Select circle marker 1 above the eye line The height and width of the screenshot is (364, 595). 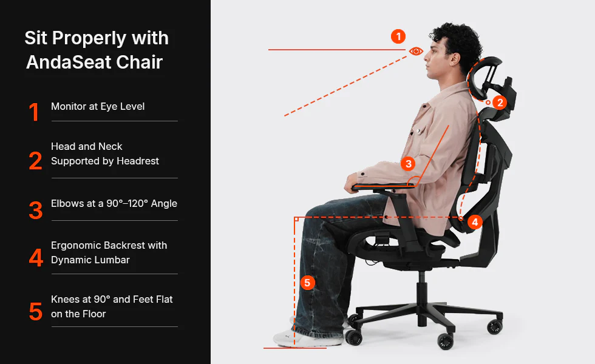[398, 36]
